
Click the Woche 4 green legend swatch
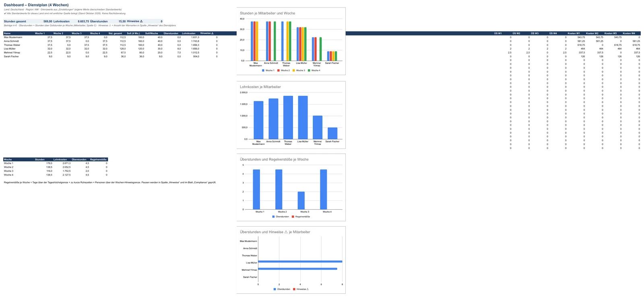tap(309, 70)
